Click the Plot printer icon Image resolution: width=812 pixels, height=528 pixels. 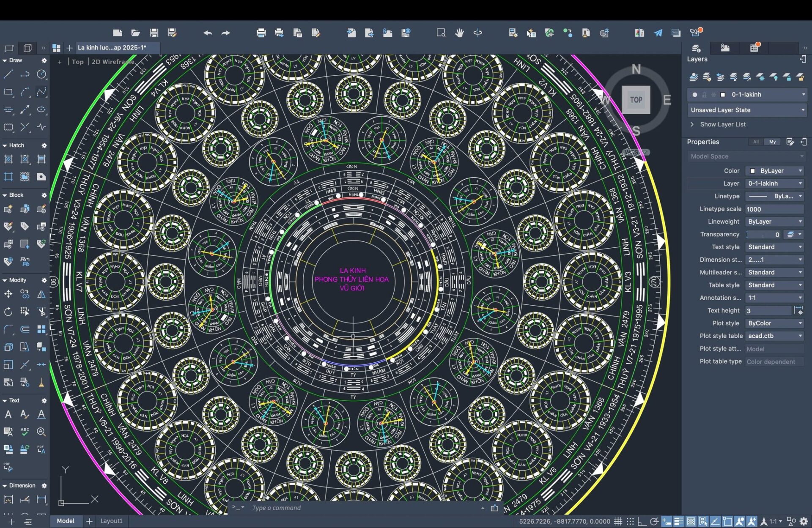coord(261,33)
